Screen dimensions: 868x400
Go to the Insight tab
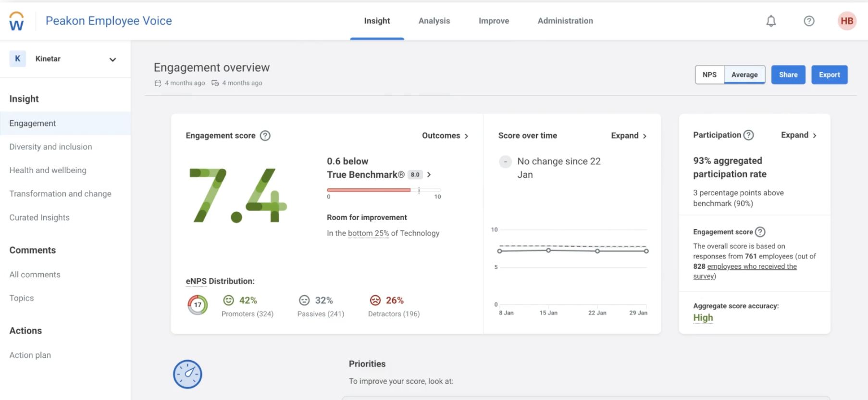point(377,21)
